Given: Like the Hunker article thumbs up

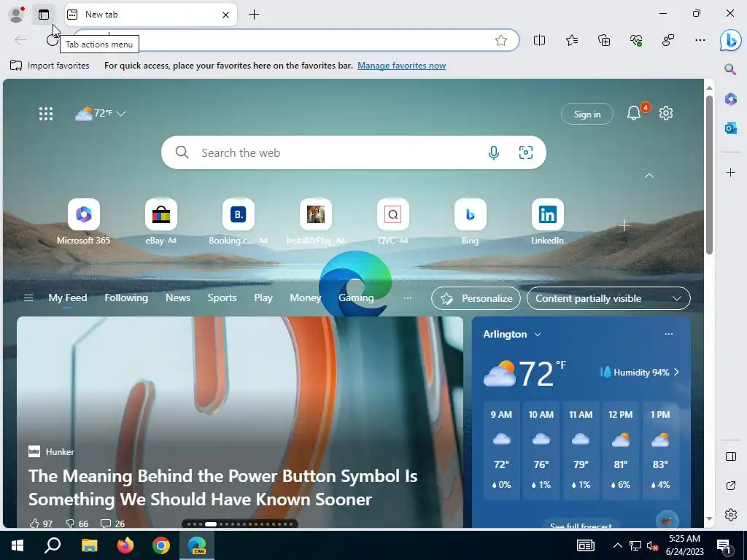Looking at the screenshot, I should 41,524.
